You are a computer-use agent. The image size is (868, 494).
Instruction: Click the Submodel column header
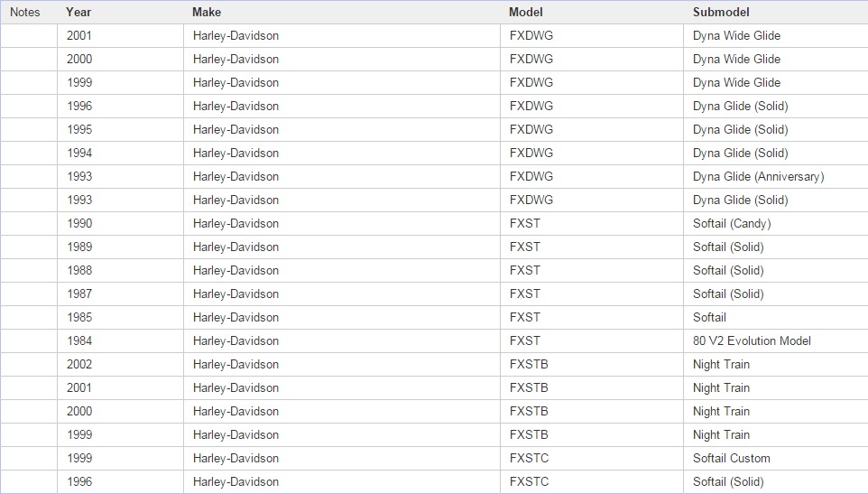721,12
